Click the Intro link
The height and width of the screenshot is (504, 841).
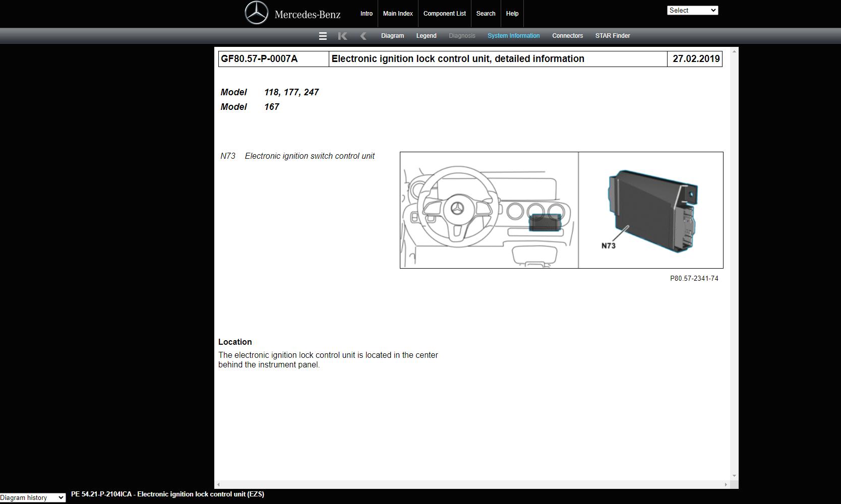pyautogui.click(x=366, y=14)
